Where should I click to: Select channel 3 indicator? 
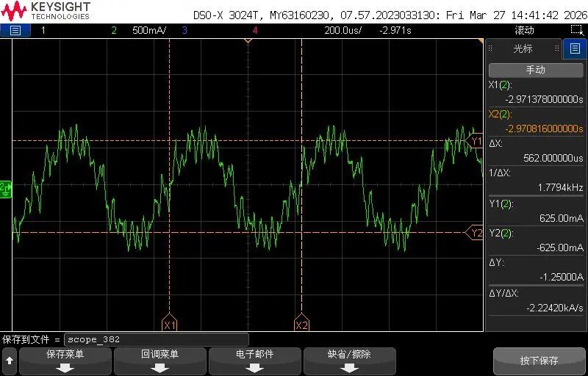point(184,30)
